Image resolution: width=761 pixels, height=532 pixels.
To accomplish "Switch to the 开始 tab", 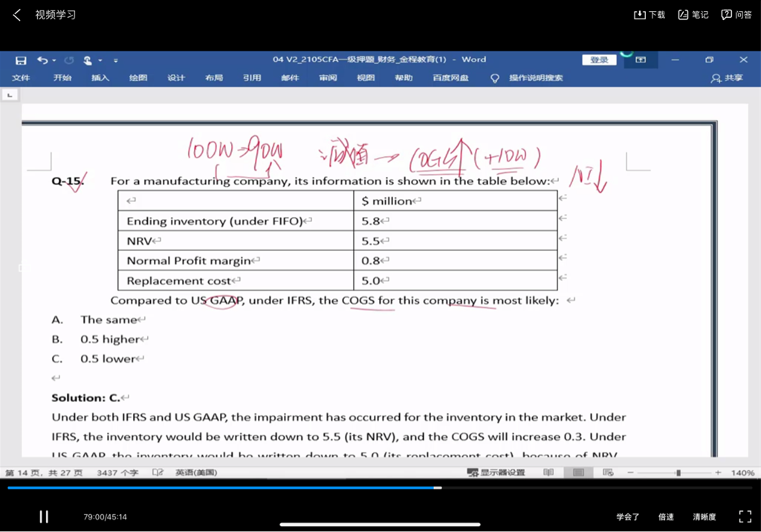I will click(x=62, y=78).
